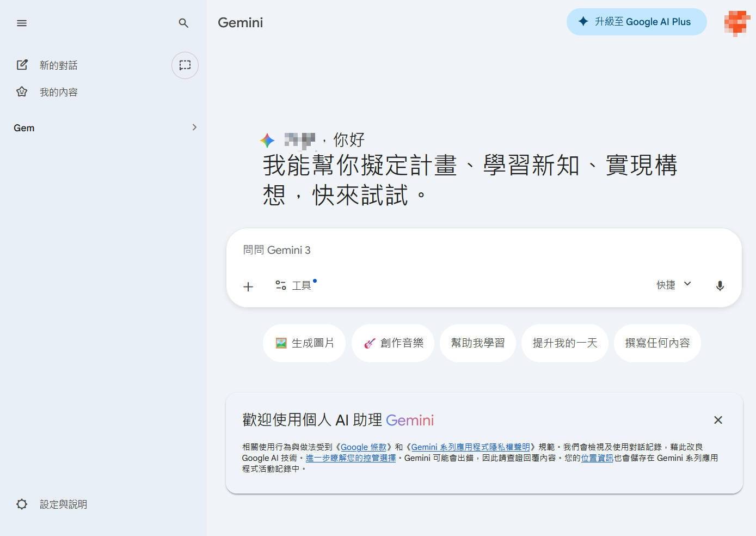This screenshot has height=536, width=756.
Task: Click the plus icon to add files
Action: click(248, 287)
